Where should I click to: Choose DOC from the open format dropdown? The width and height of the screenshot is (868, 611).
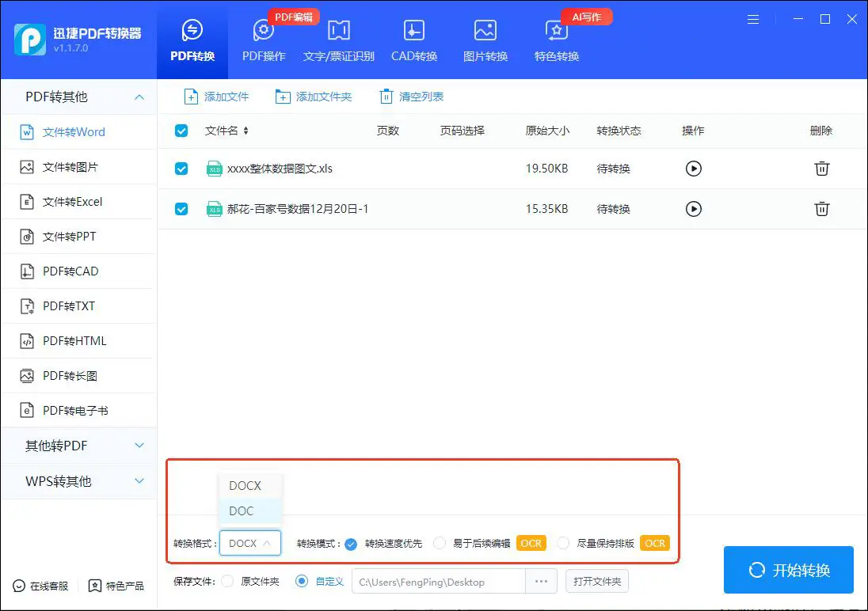pyautogui.click(x=240, y=510)
